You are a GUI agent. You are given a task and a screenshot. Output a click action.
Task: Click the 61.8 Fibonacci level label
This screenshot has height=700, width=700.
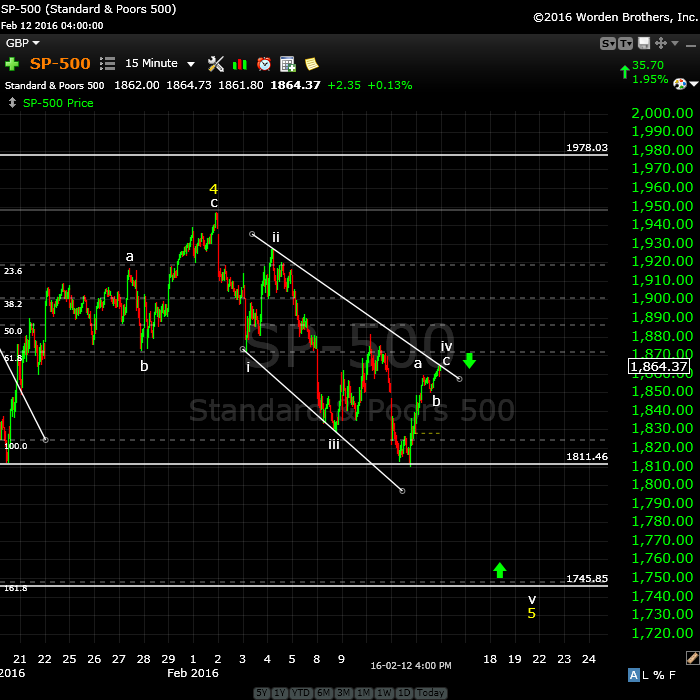13,358
